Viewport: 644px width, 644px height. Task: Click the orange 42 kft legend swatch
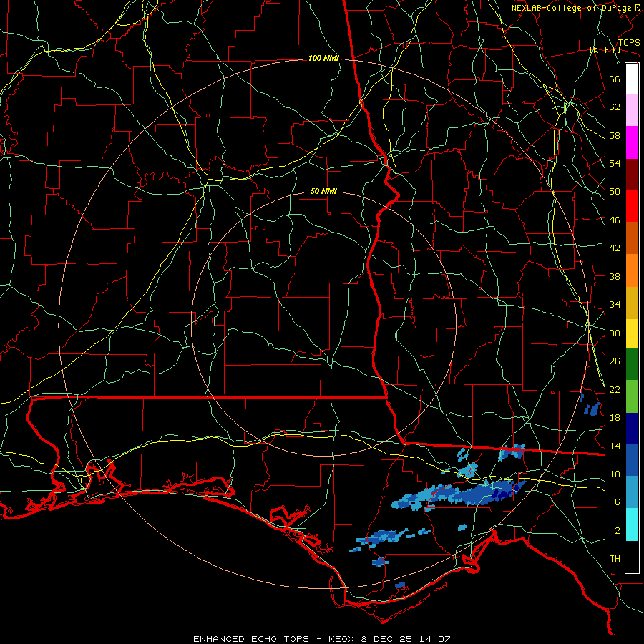click(x=632, y=270)
